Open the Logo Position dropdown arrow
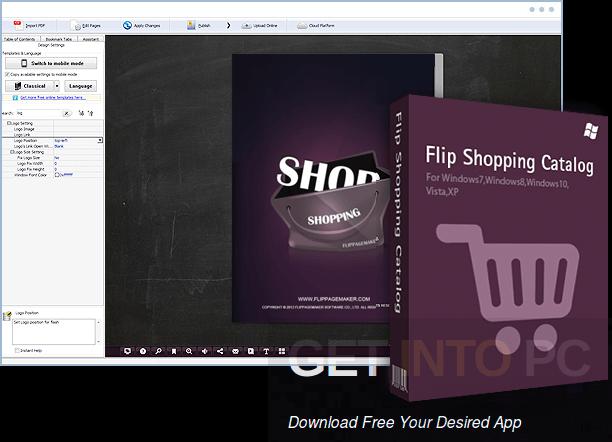 click(100, 140)
